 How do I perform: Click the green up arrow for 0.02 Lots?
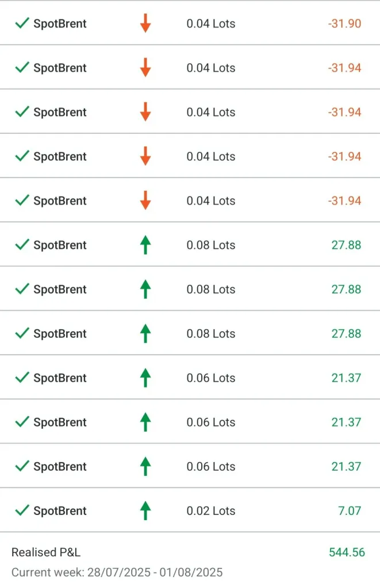145,510
